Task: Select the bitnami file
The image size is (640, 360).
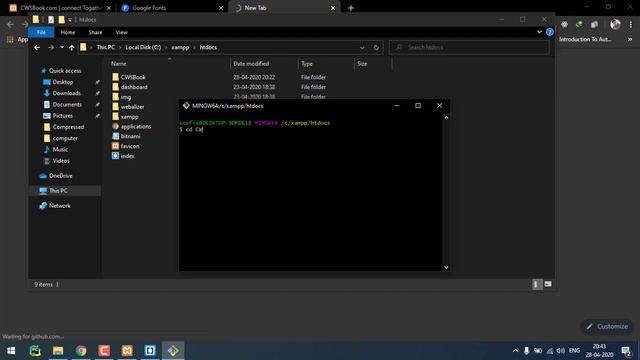Action: [x=130, y=136]
